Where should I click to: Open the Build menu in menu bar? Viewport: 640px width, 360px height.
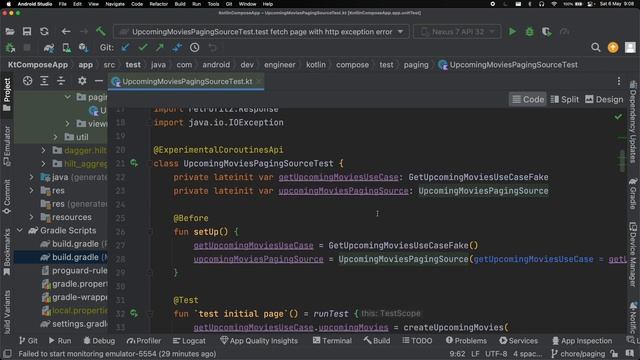click(180, 4)
